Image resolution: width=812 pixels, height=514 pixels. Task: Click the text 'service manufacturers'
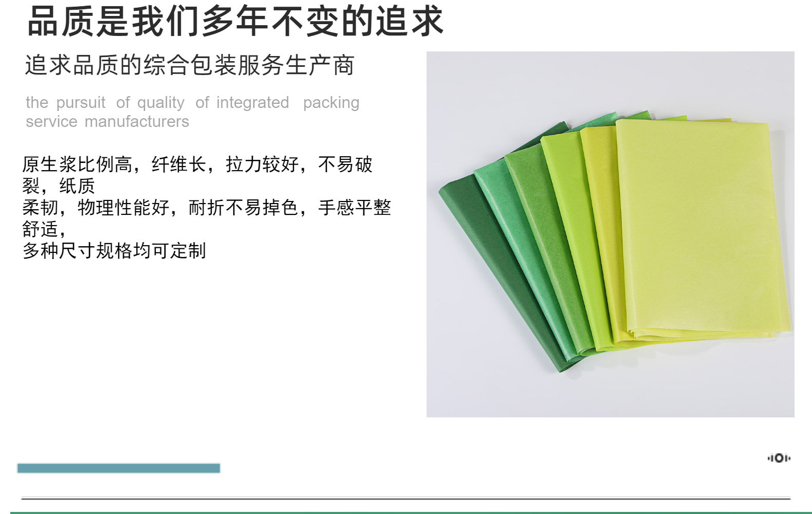(x=107, y=121)
